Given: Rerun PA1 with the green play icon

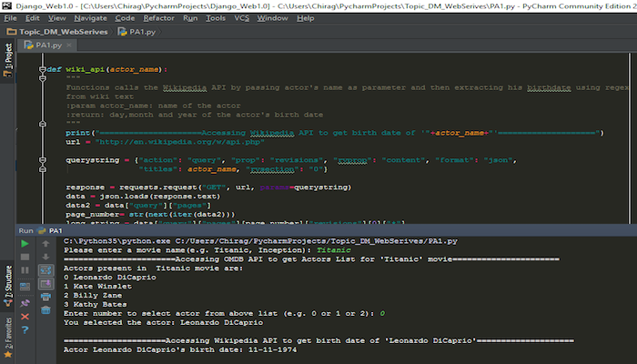Looking at the screenshot, I should pyautogui.click(x=25, y=243).
